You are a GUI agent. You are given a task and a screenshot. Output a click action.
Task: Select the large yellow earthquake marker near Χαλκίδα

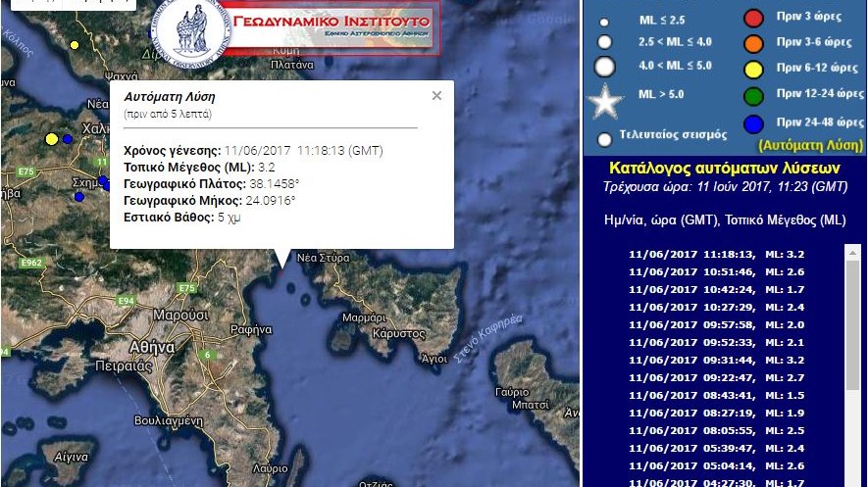[x=51, y=139]
